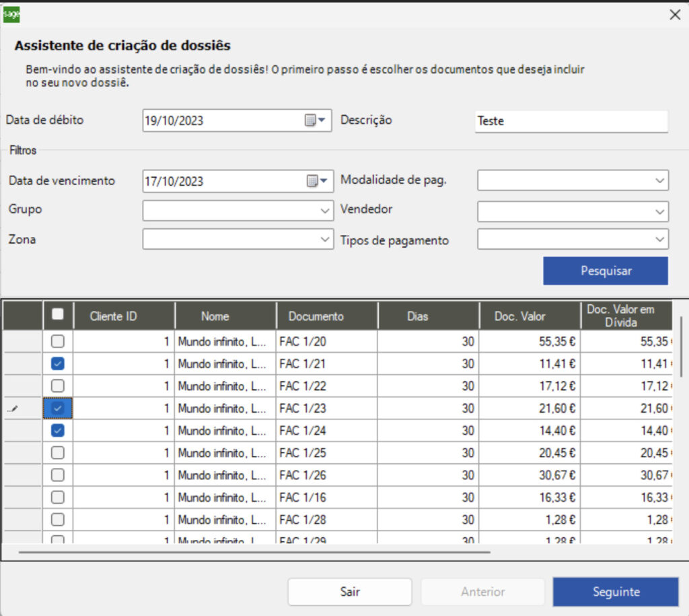Image resolution: width=689 pixels, height=616 pixels.
Task: Check the FAC 1/16 row checkbox
Action: (58, 498)
